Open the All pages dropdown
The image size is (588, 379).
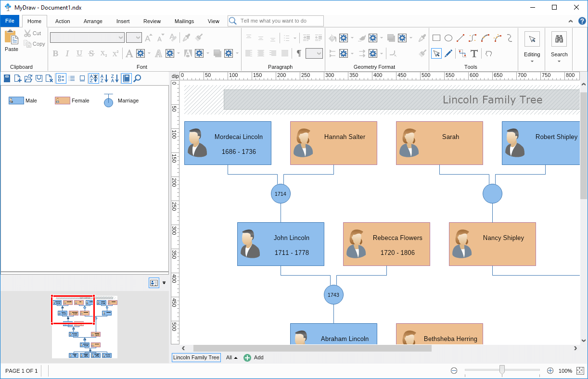click(x=232, y=358)
